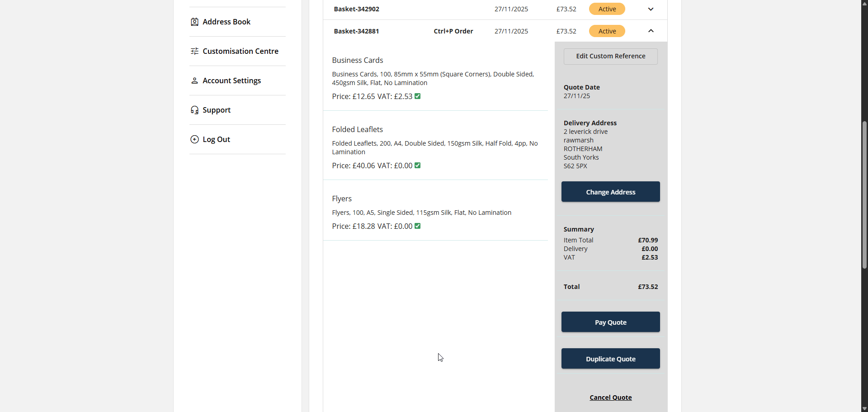Screen dimensions: 868x412
Task: Select Account Settings in the sidebar
Action: coord(232,81)
